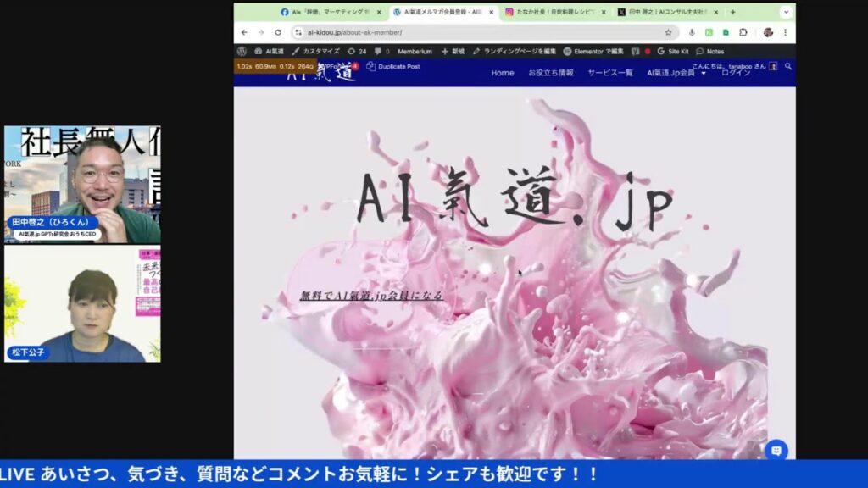Screen dimensions: 868x488
Task: Bookmark this page with the star icon
Action: 668,32
